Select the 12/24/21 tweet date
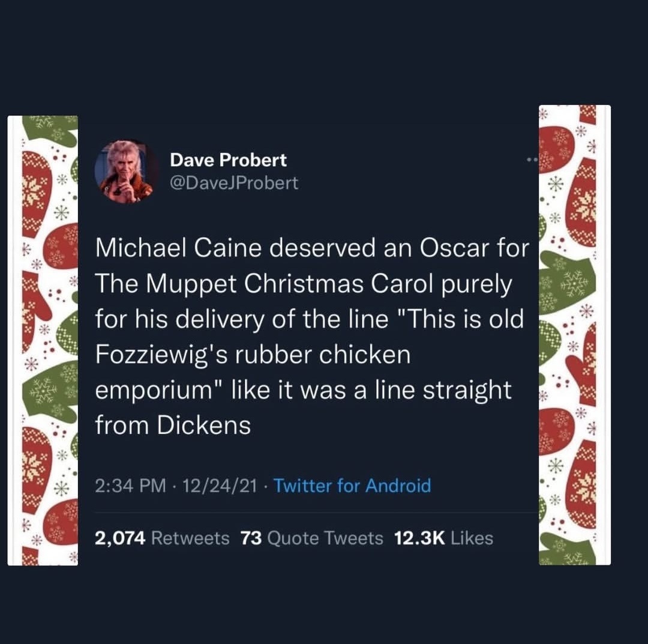The image size is (648, 644). tap(214, 485)
